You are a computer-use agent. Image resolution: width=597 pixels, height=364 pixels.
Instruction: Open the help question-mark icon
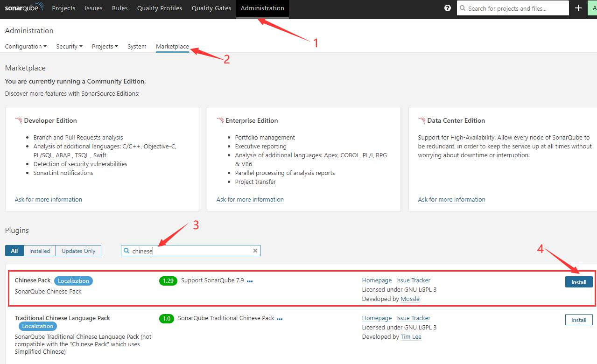448,8
